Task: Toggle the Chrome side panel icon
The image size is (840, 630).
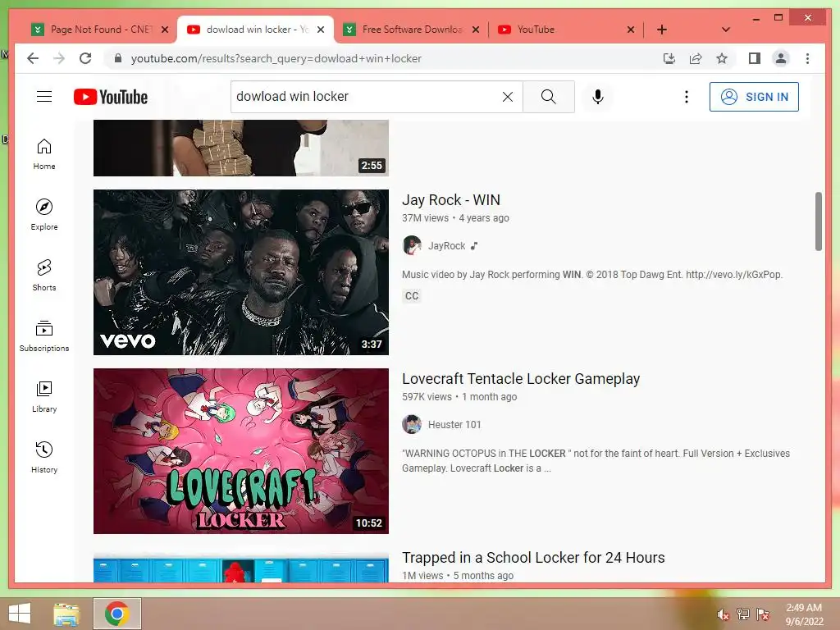Action: click(755, 58)
